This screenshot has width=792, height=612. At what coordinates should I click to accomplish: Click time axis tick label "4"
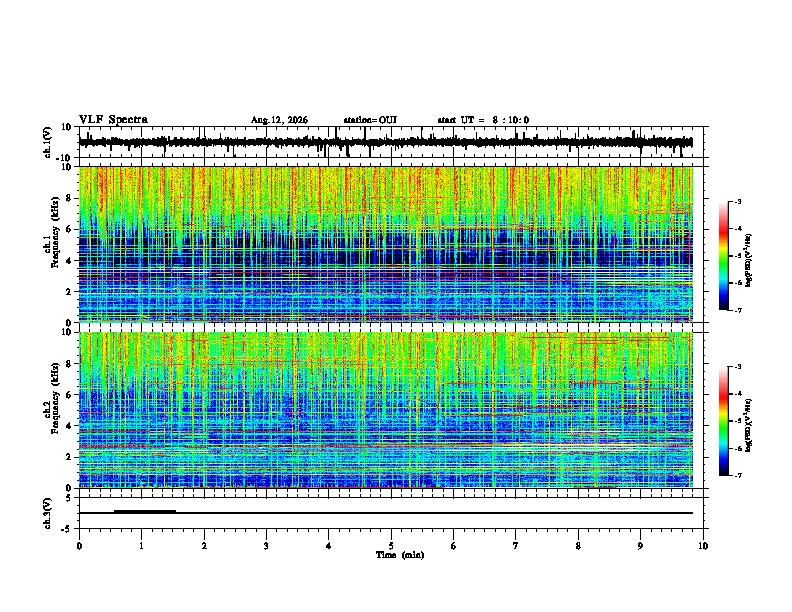328,546
